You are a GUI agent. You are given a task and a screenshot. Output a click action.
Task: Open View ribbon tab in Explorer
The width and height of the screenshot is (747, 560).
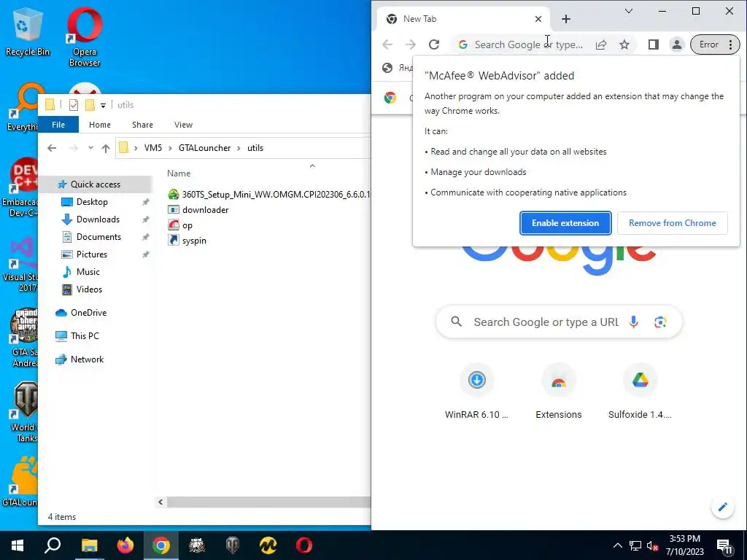pos(183,125)
